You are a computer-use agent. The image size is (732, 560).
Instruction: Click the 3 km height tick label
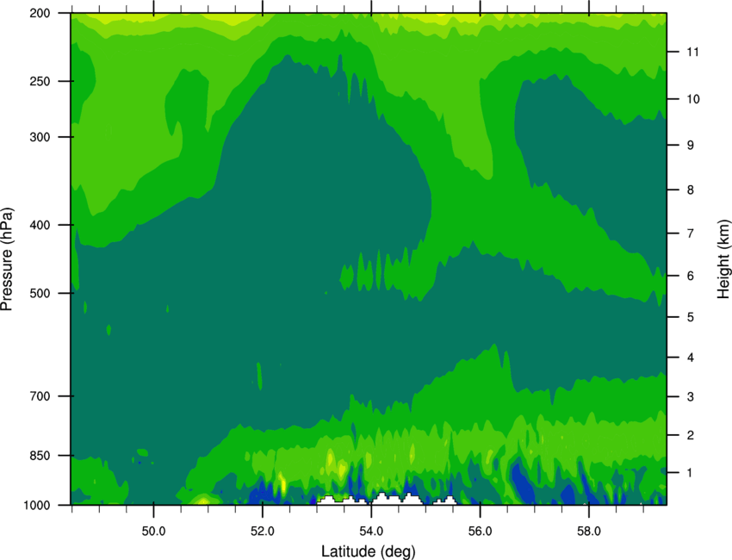click(x=690, y=397)
